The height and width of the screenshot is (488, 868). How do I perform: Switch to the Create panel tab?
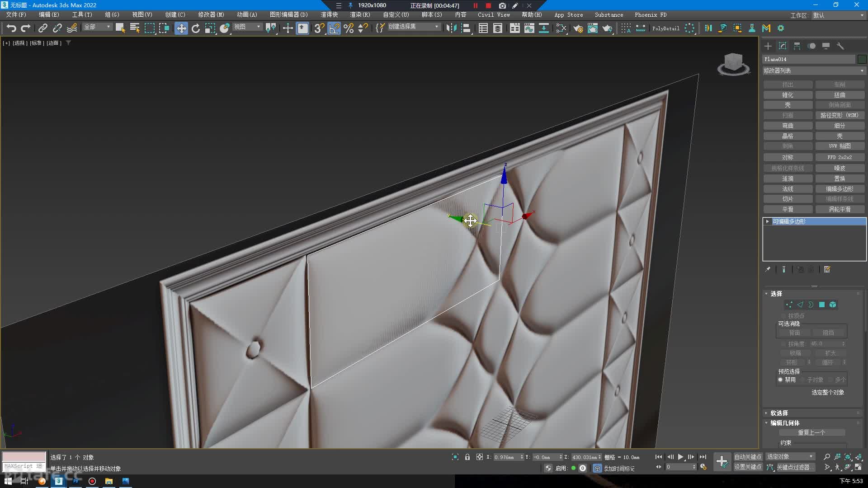[x=768, y=46]
